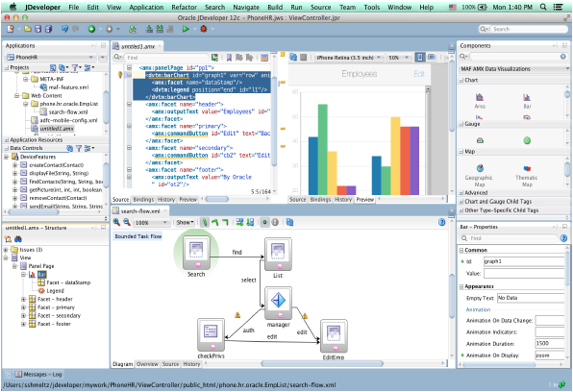Select adfc-mobile-config.xml file
The height and width of the screenshot is (392, 573).
click(x=68, y=120)
